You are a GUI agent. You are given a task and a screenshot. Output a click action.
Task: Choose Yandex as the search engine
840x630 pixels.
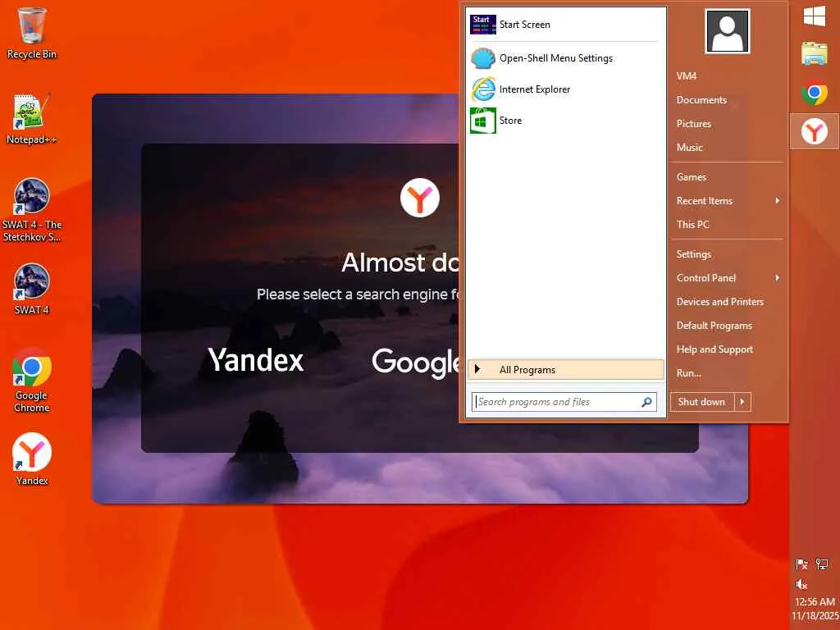tap(256, 359)
